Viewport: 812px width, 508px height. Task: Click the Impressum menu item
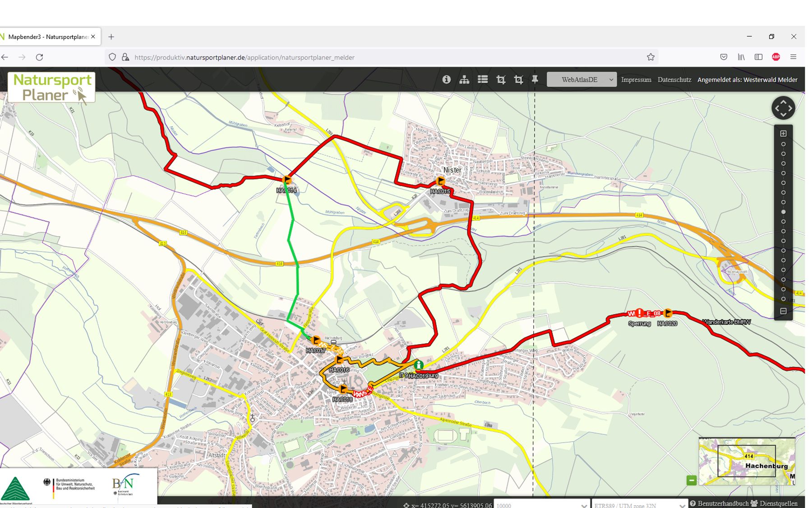(636, 79)
